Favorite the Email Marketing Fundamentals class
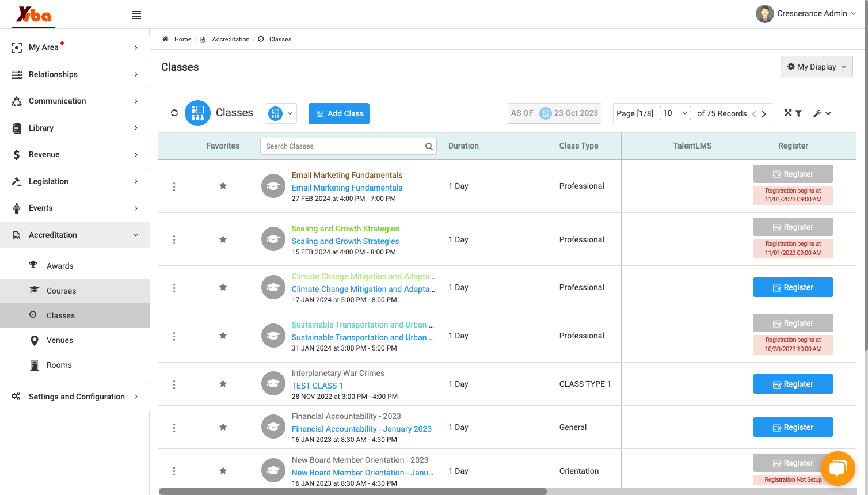Screen dimensions: 868x495 pos(223,186)
